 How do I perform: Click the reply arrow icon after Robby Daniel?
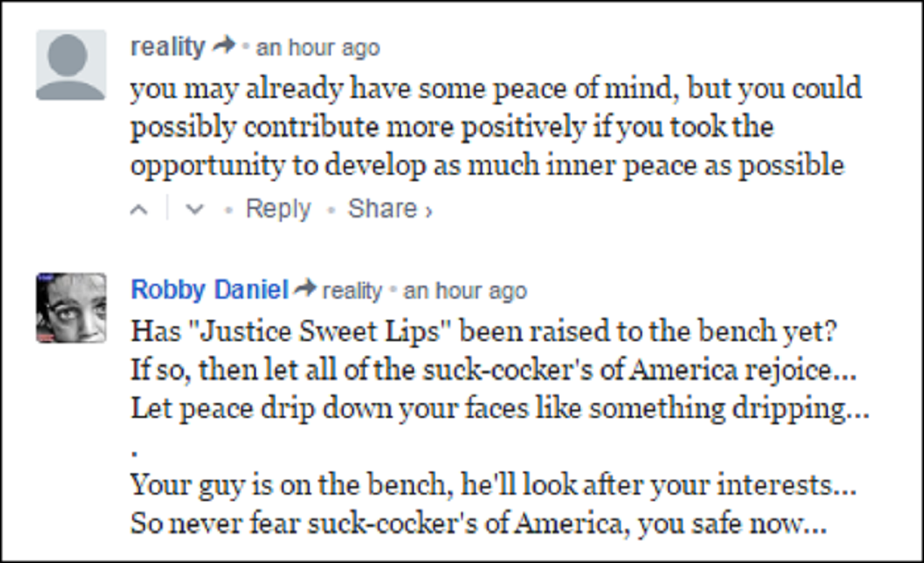click(305, 289)
